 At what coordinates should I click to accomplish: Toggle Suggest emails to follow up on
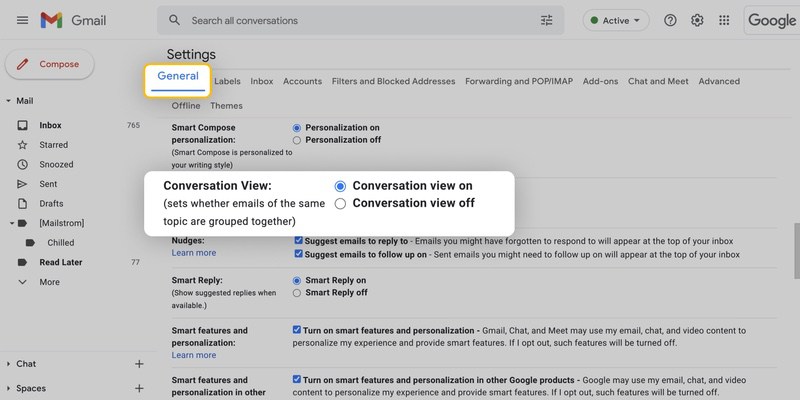[298, 254]
